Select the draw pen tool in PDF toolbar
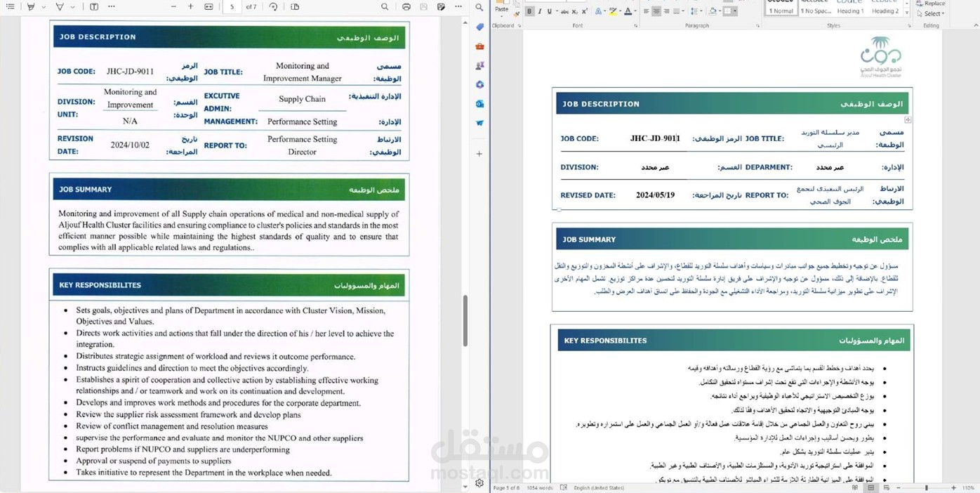Screen dimensions: 980x493 60,6
